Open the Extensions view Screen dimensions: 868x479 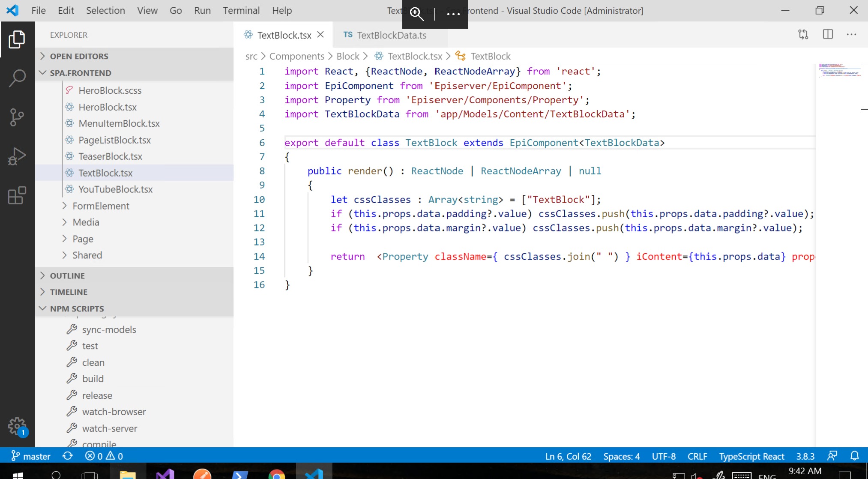coord(17,195)
